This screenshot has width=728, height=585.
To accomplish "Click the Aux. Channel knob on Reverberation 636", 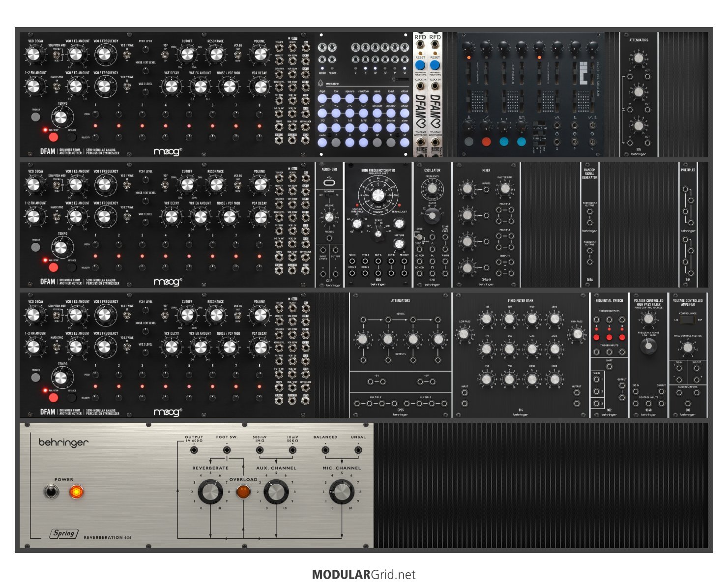I will tap(276, 492).
